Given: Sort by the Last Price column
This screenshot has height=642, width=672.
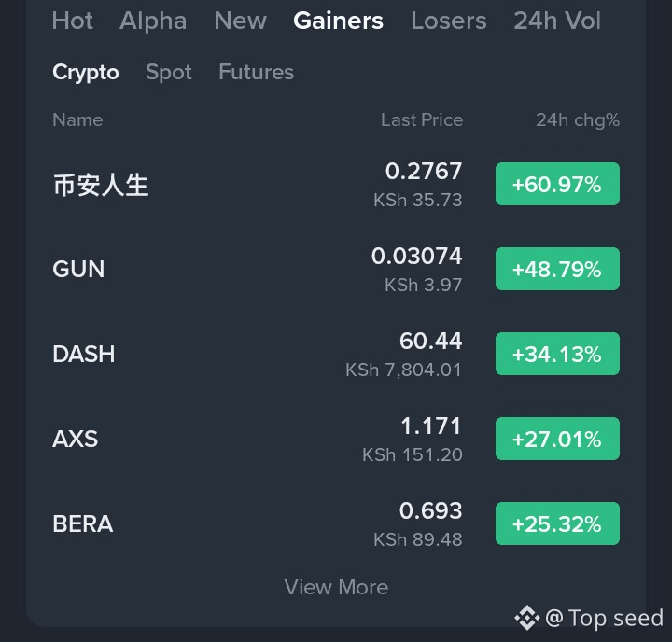Looking at the screenshot, I should click(421, 119).
